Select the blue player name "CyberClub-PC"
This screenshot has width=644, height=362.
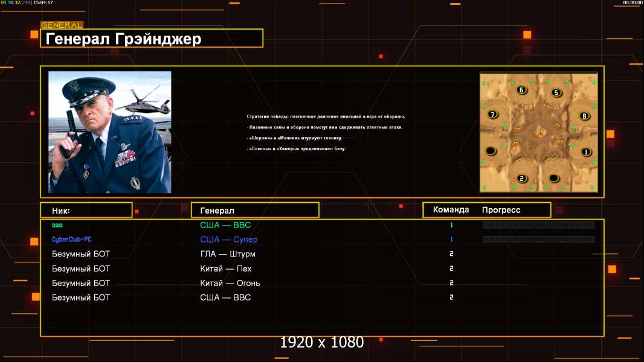tap(71, 240)
